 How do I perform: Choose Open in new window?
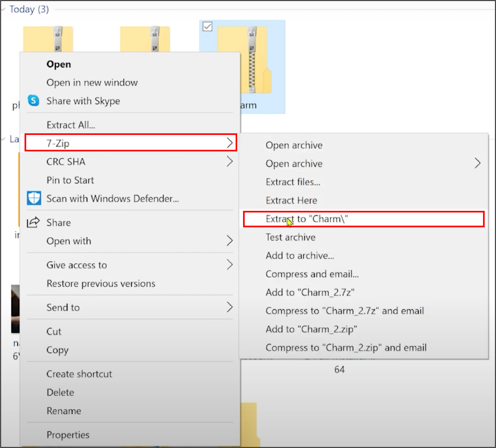[130, 82]
